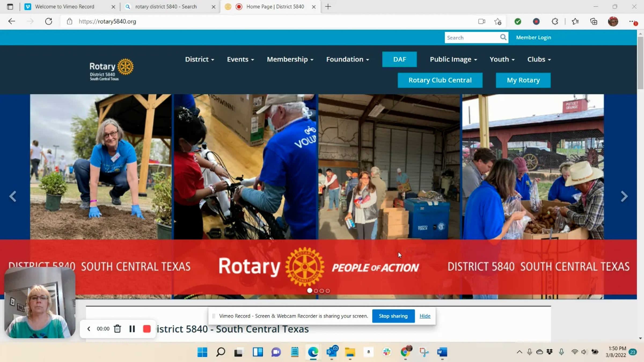
Task: Open Task View on taskbar
Action: coord(238,352)
